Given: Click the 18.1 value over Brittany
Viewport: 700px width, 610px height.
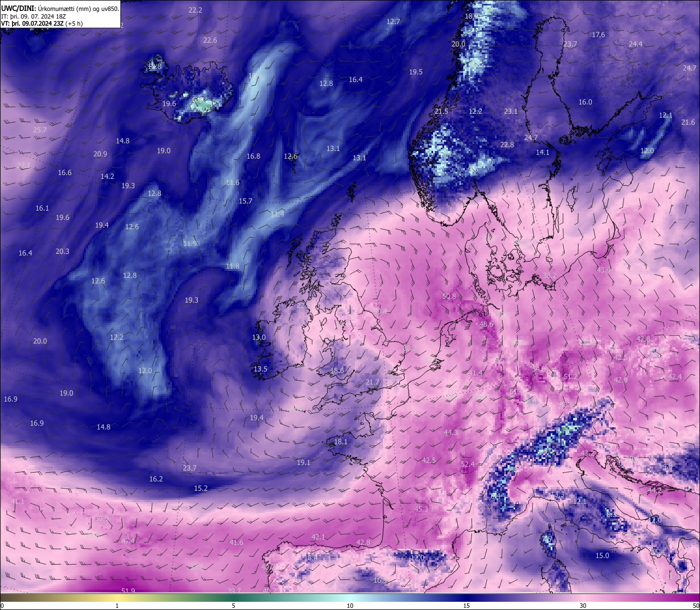Looking at the screenshot, I should pos(341,441).
